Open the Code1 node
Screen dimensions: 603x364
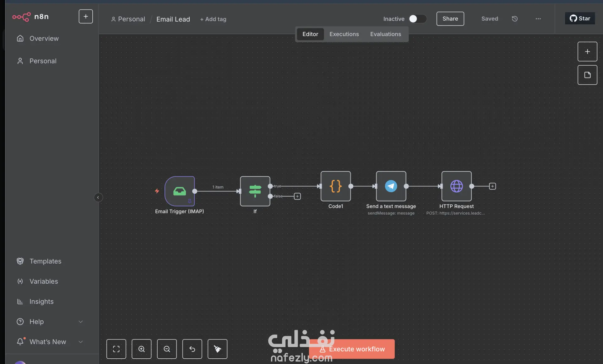click(x=335, y=186)
